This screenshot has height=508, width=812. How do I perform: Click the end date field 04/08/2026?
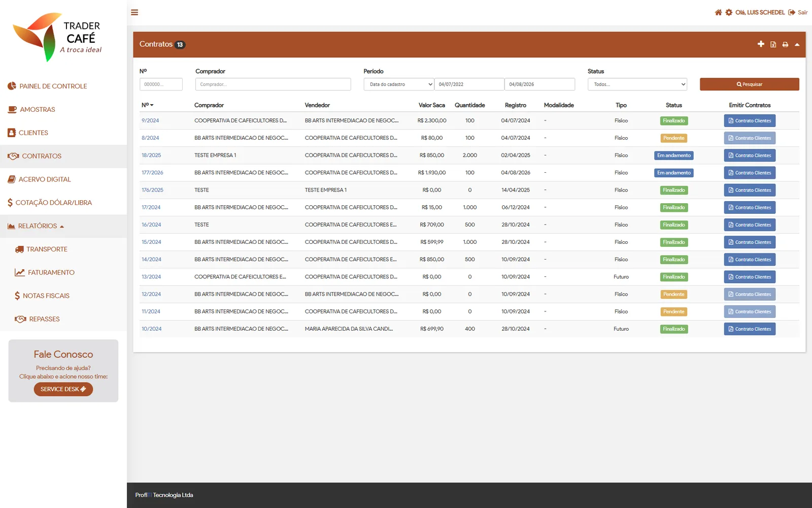(x=540, y=84)
